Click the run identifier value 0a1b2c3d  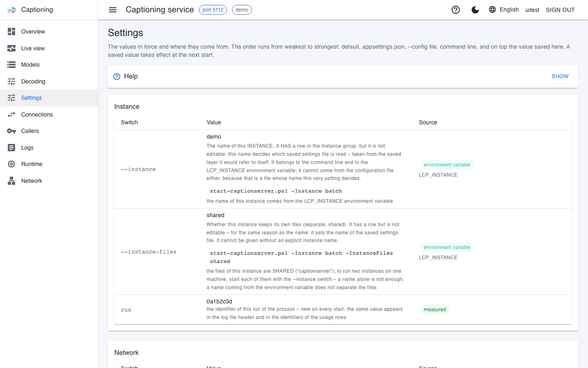coord(219,301)
